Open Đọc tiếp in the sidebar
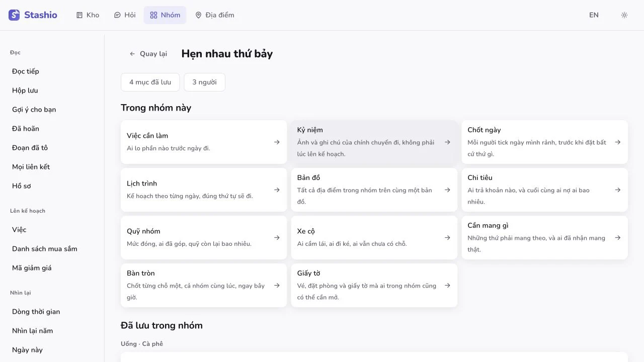Viewport: 644px width, 362px height. 52,71
